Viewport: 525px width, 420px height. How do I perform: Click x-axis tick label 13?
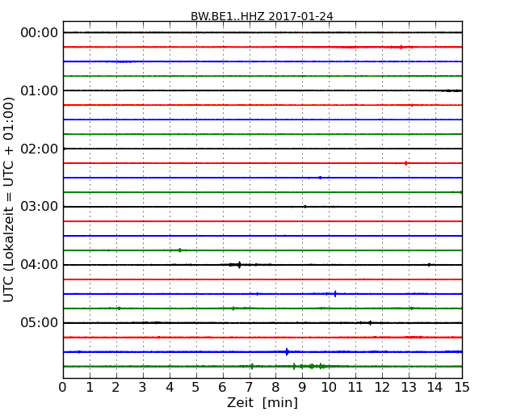click(x=409, y=388)
